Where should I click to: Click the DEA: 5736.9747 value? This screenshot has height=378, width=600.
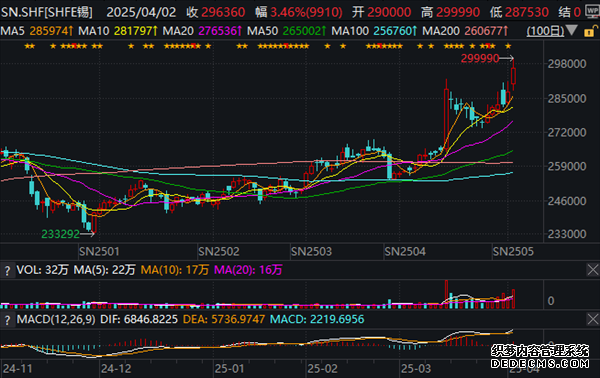[224, 319]
